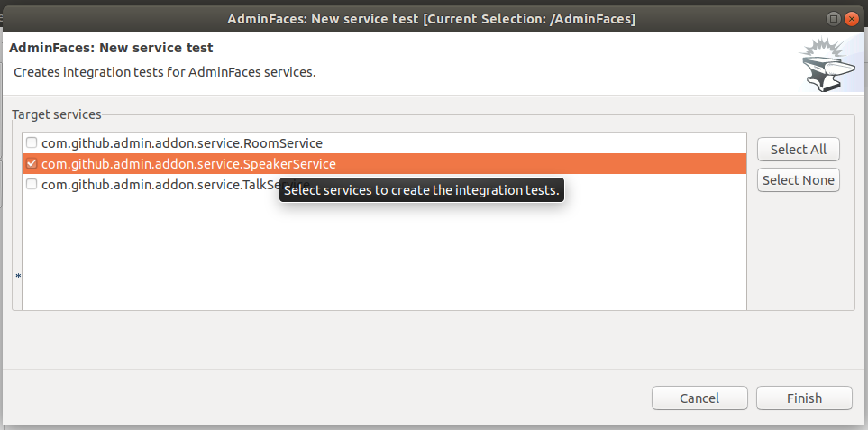
Task: Tick the TalkService checkbox
Action: (32, 184)
